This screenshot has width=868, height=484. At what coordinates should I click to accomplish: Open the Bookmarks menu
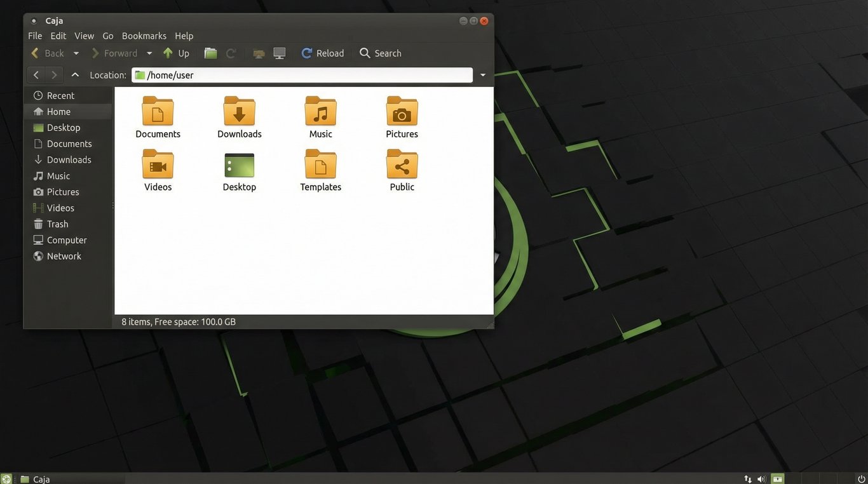pos(144,36)
